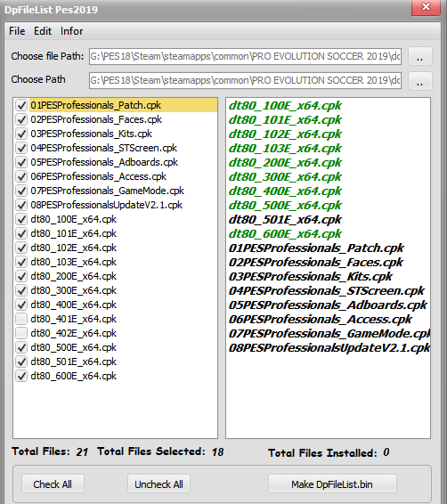
Task: Uncheck 07PESProfessionals_GameMode.cpk checkbox
Action: click(x=21, y=191)
